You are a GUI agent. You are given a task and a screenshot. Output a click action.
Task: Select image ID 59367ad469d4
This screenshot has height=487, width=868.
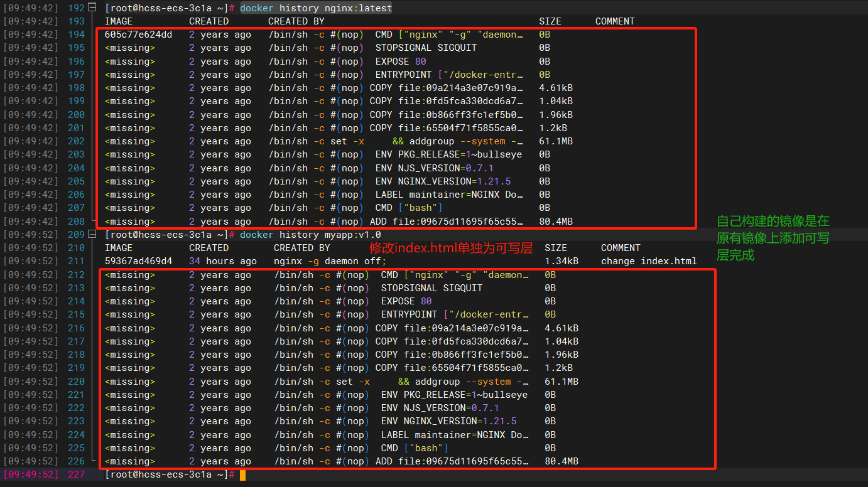[x=138, y=261]
